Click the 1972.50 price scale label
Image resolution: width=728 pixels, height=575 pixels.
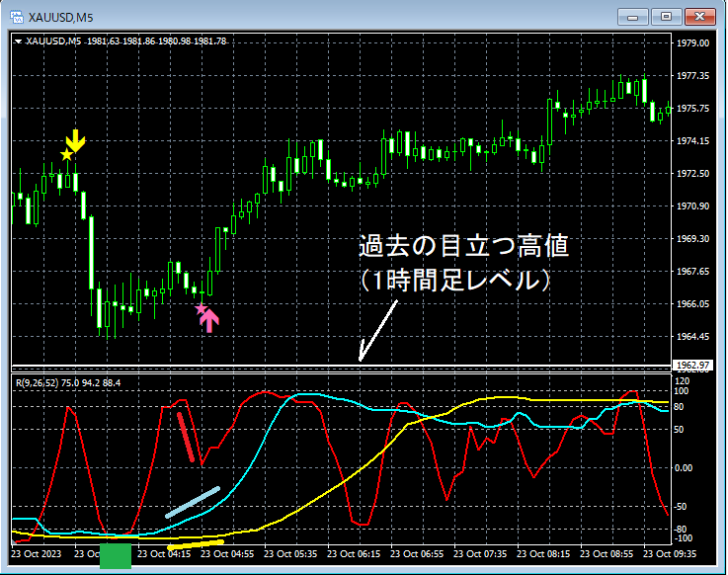pyautogui.click(x=692, y=173)
